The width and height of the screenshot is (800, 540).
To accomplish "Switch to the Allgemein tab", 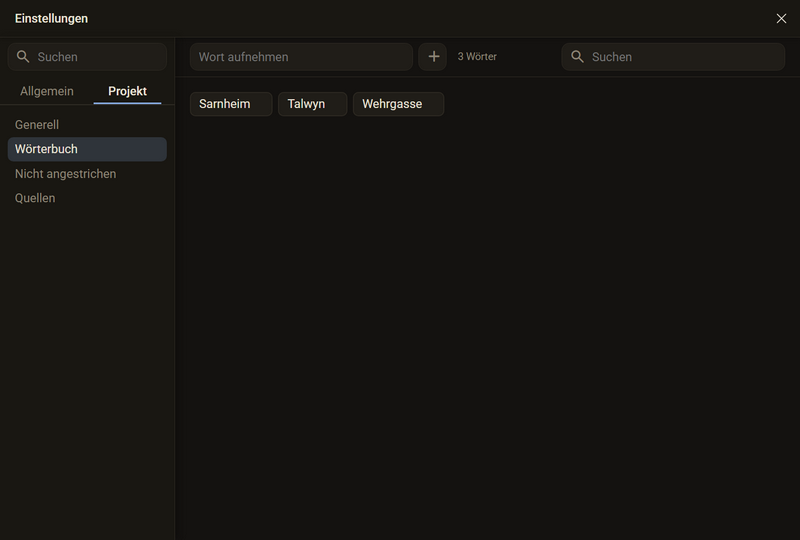I will click(x=47, y=91).
